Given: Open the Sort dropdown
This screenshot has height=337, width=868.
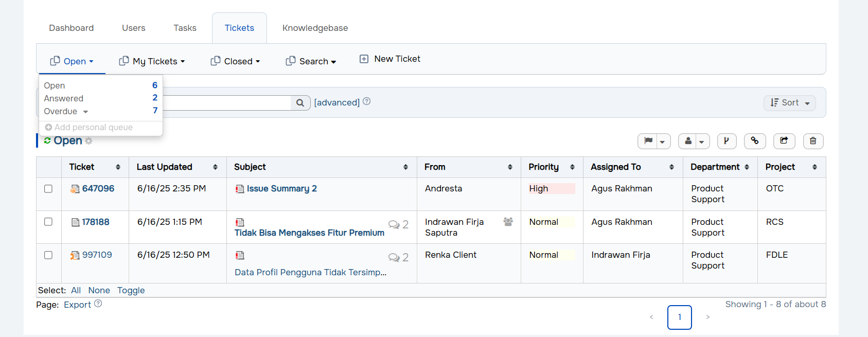Looking at the screenshot, I should tap(789, 103).
